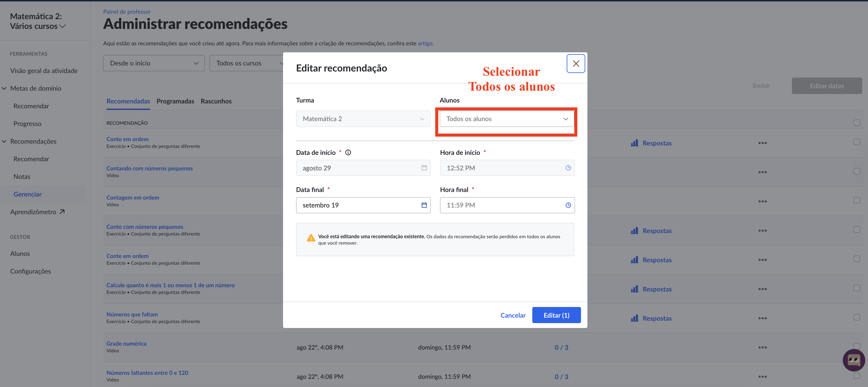Image resolution: width=868 pixels, height=387 pixels.
Task: Open more options for Números que faltam row
Action: click(762, 318)
